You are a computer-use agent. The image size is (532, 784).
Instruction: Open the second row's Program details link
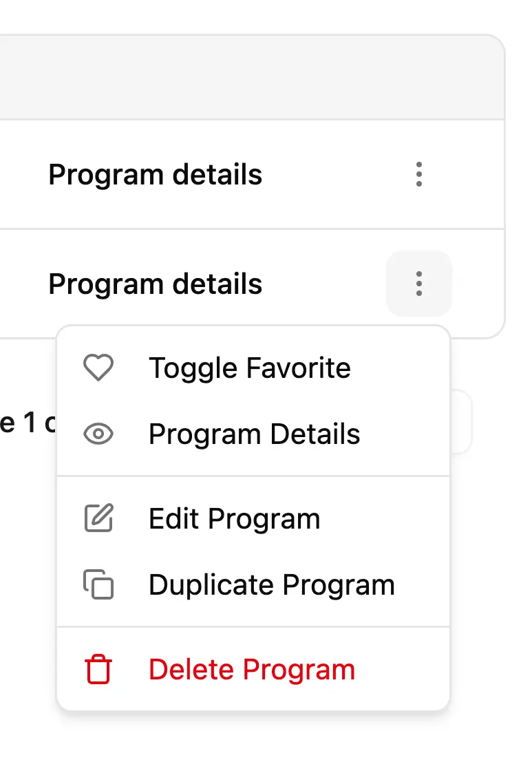tap(155, 284)
